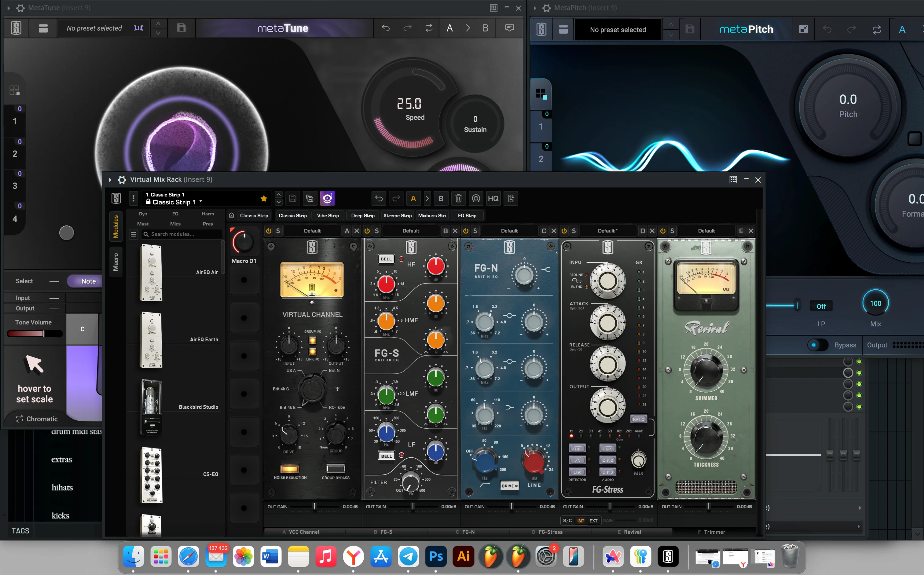Switch to the Vibe Strip tab
Viewport: 924px width, 575px height.
tap(328, 216)
